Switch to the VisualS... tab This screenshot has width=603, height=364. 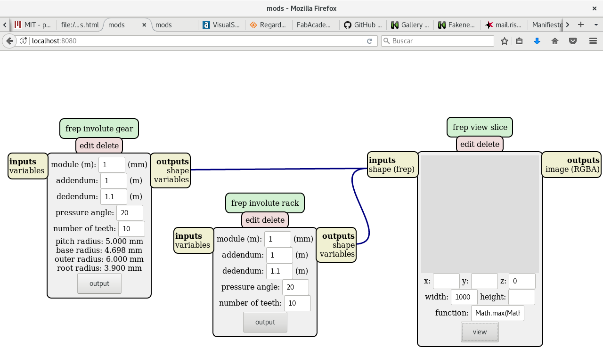222,25
